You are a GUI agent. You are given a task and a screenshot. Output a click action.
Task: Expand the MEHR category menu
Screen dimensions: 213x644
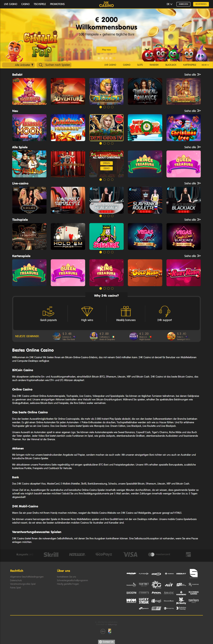click(205, 65)
